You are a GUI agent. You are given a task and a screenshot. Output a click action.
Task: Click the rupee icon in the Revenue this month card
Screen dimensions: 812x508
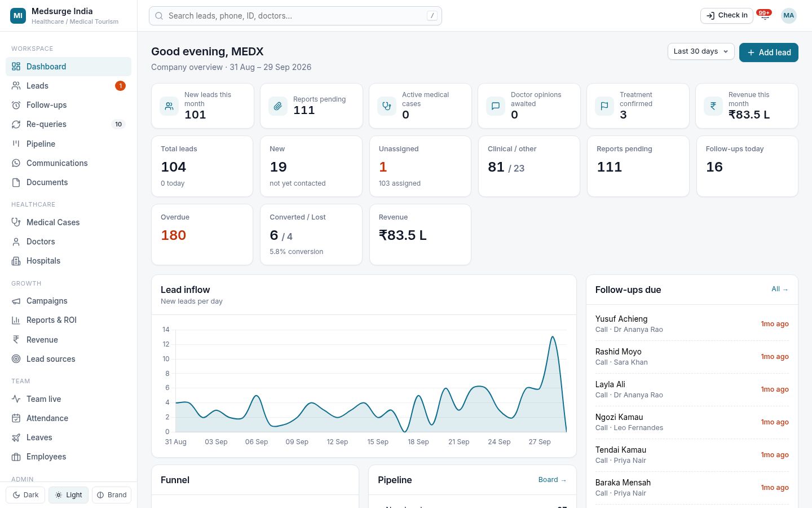[x=713, y=106]
